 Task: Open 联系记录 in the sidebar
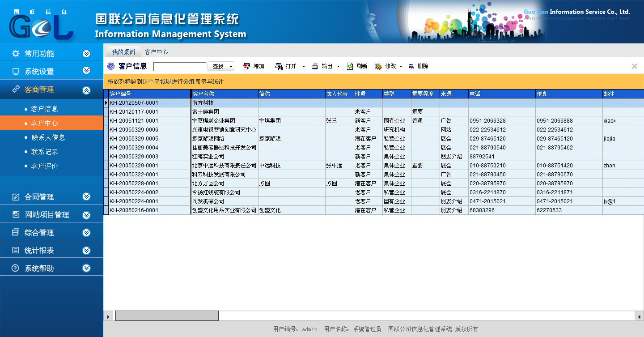(44, 152)
